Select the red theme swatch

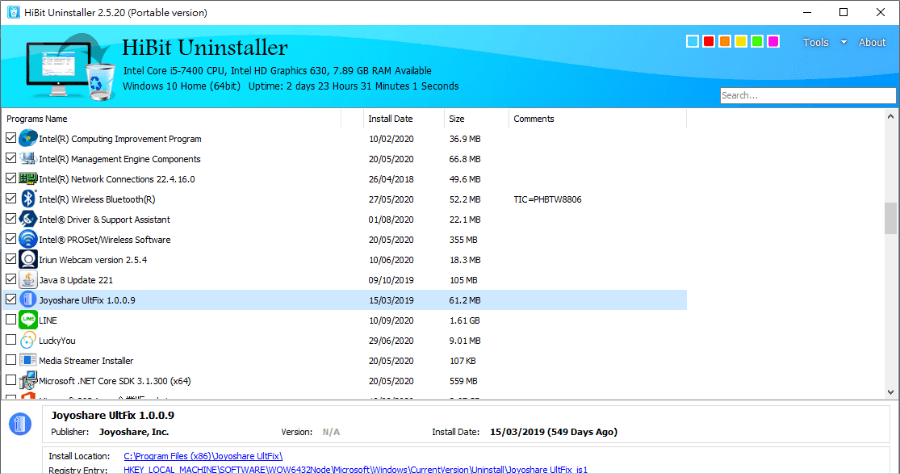[x=708, y=41]
